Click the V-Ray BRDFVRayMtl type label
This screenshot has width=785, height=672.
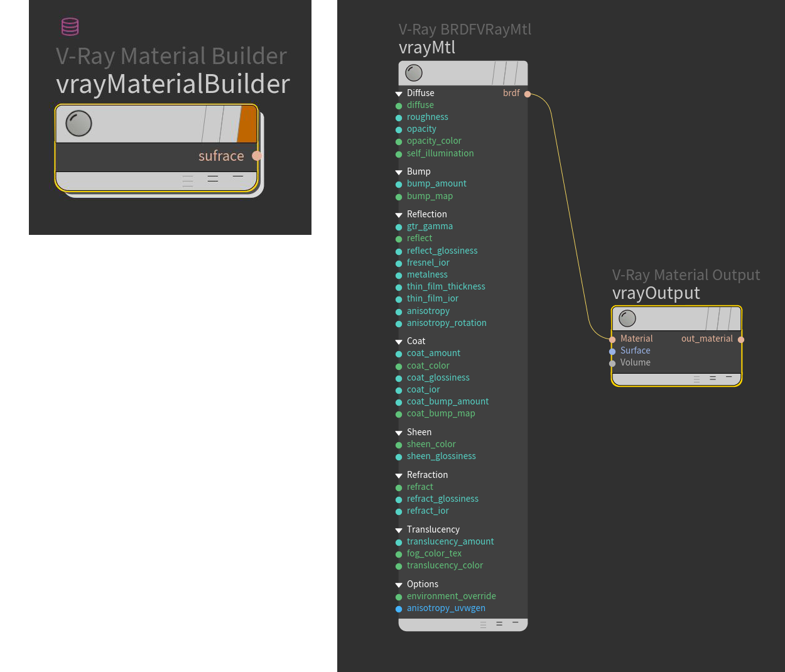tap(465, 30)
